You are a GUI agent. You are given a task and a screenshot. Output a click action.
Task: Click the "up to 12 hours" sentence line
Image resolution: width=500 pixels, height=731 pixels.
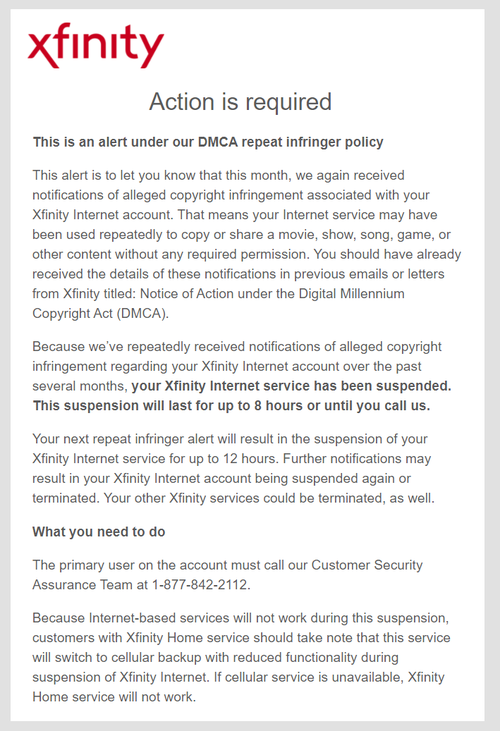point(231,459)
